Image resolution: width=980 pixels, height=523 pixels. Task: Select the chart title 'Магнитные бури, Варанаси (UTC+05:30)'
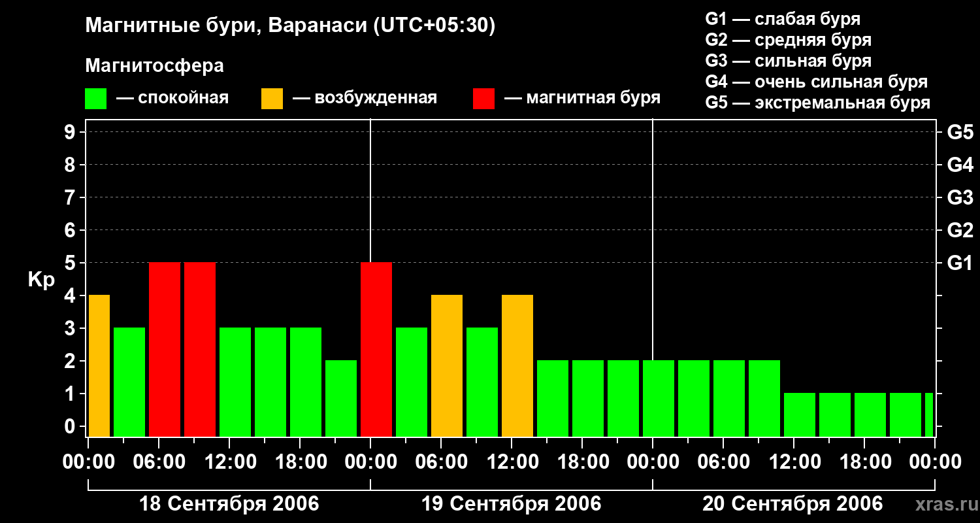coord(291,25)
